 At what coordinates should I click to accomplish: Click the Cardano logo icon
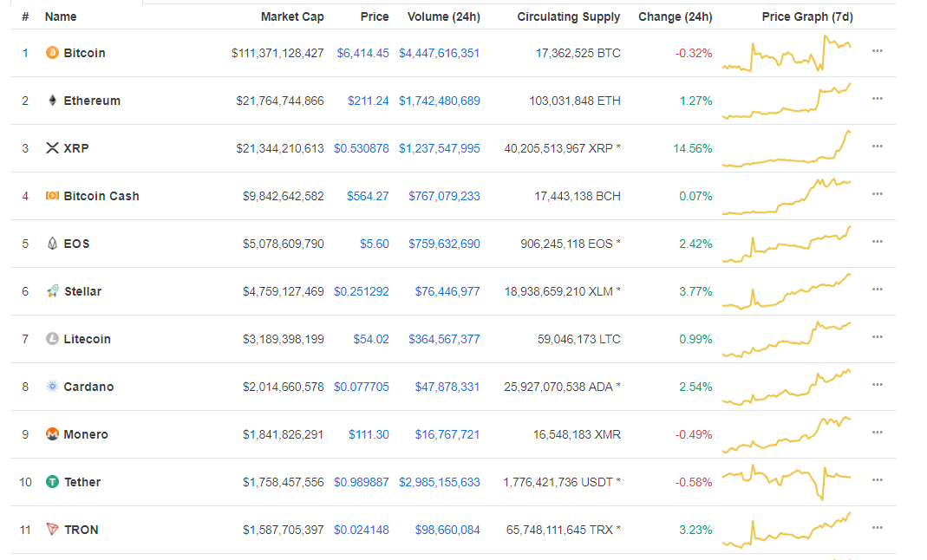52,387
